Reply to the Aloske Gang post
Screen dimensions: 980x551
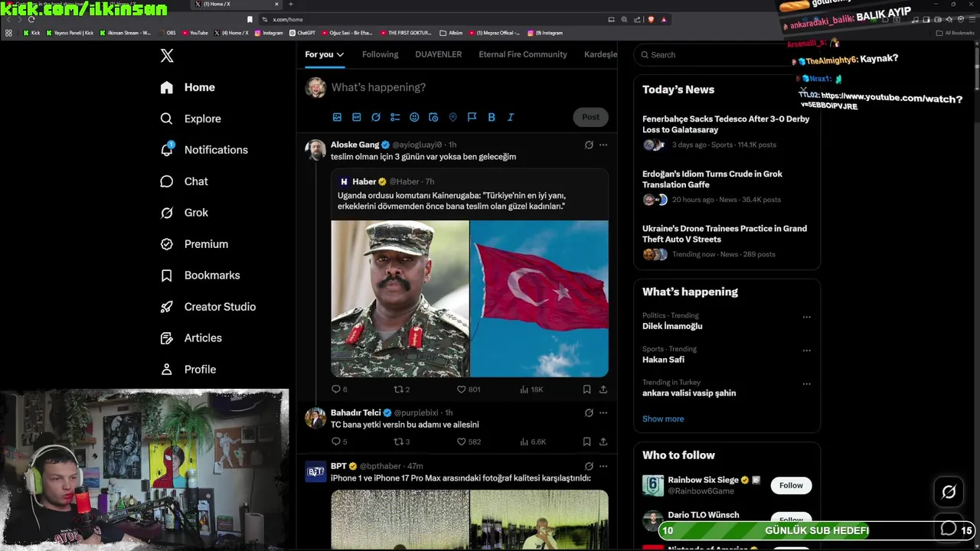[x=339, y=390]
